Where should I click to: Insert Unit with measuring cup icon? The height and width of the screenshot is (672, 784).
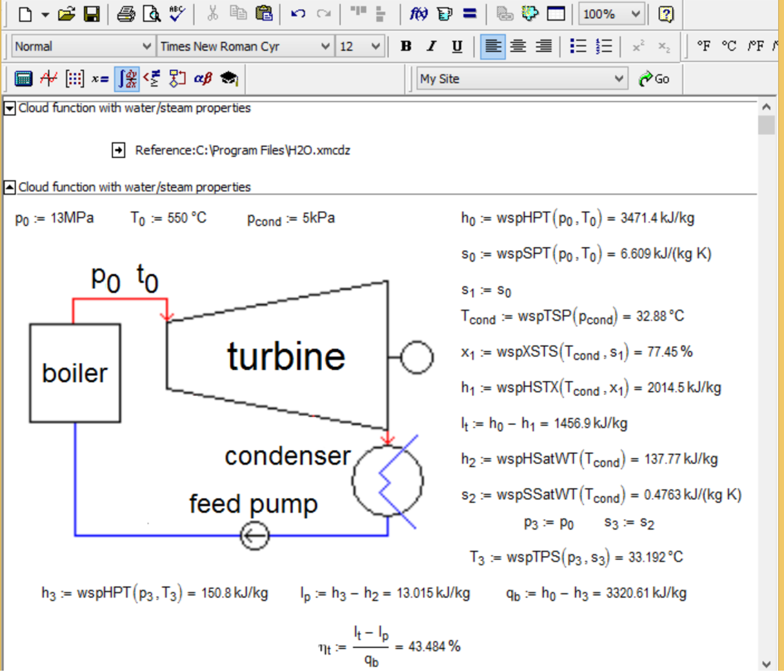tap(445, 14)
